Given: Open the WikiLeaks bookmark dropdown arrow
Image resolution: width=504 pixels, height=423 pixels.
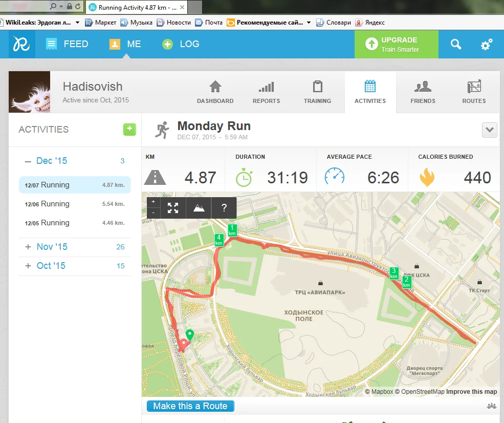Looking at the screenshot, I should point(77,23).
